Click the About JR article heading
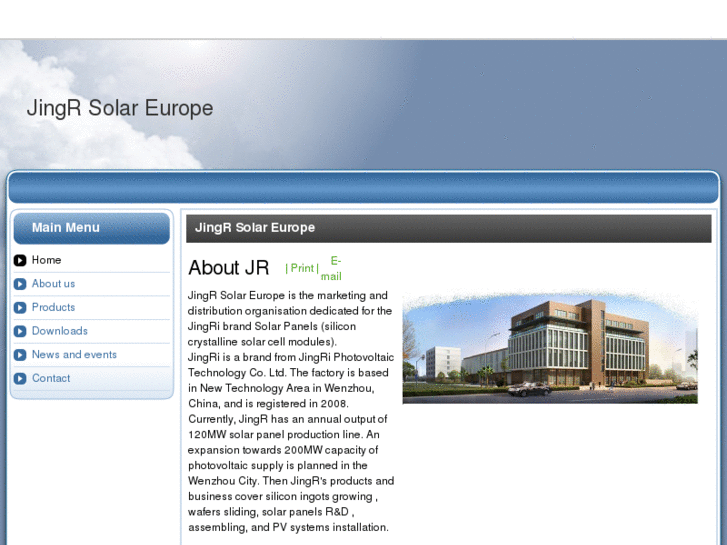This screenshot has height=545, width=727. pos(229,268)
